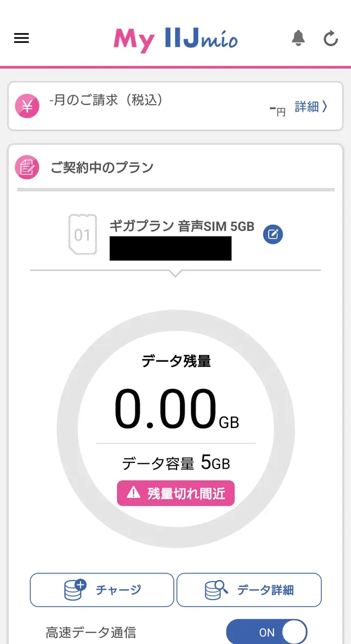Open the 月のご請求 billing card
Screen dimensions: 351x644
(x=162, y=106)
